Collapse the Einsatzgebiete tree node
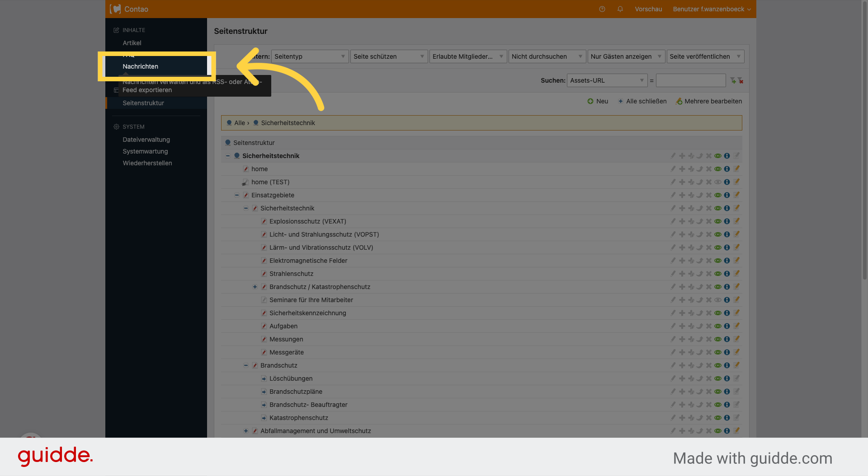 point(237,195)
